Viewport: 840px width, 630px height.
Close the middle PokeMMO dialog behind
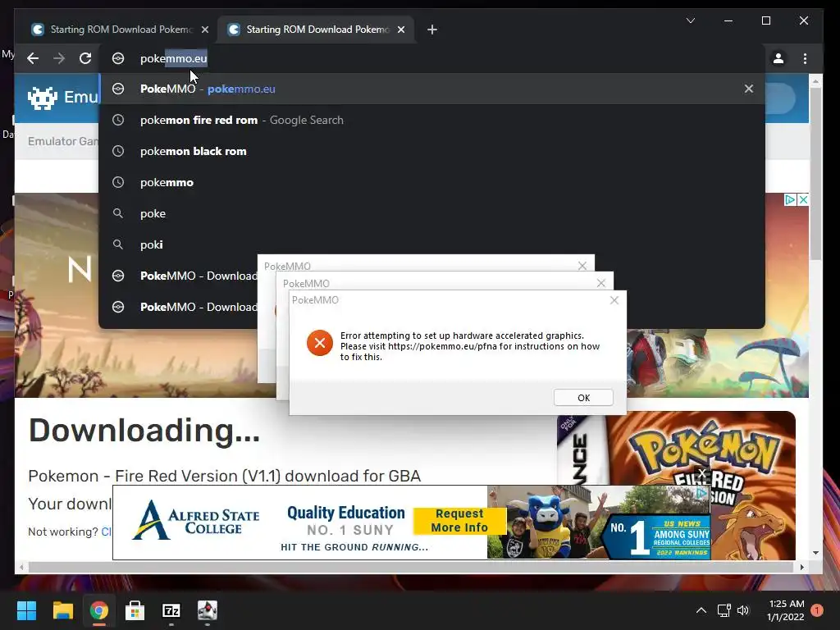coord(601,283)
